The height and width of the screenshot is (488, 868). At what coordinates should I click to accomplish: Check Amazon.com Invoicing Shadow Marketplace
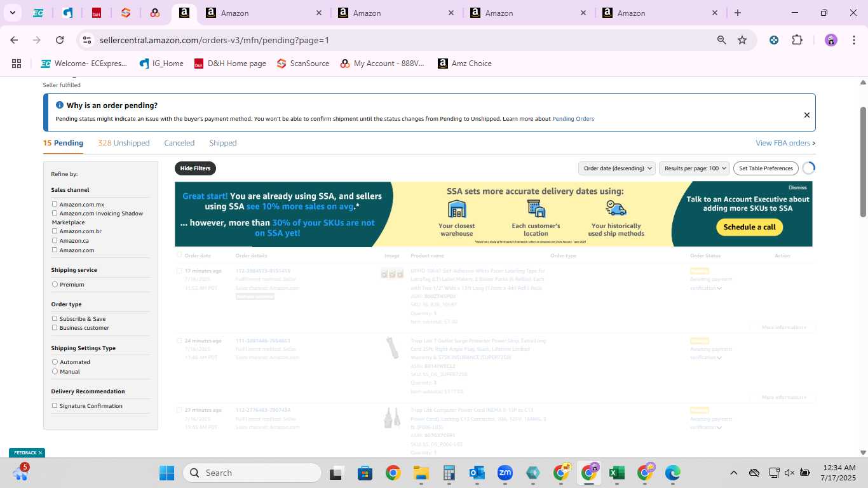[55, 213]
